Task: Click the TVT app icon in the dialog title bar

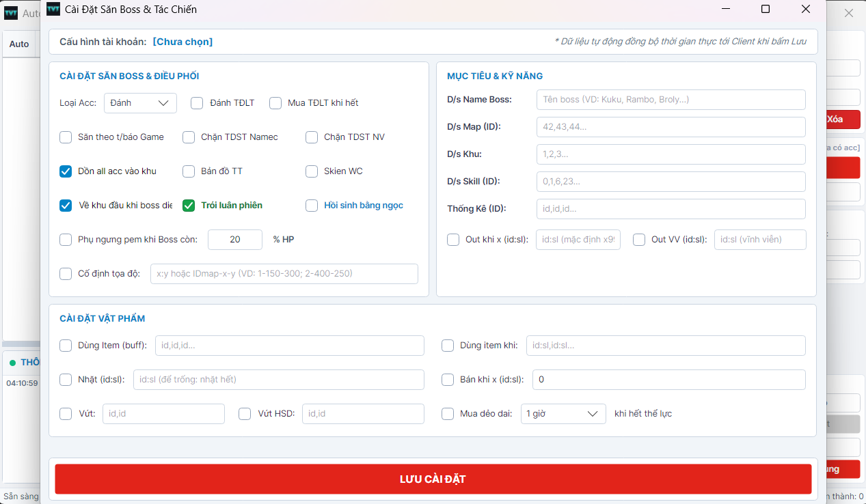Action: pos(53,9)
